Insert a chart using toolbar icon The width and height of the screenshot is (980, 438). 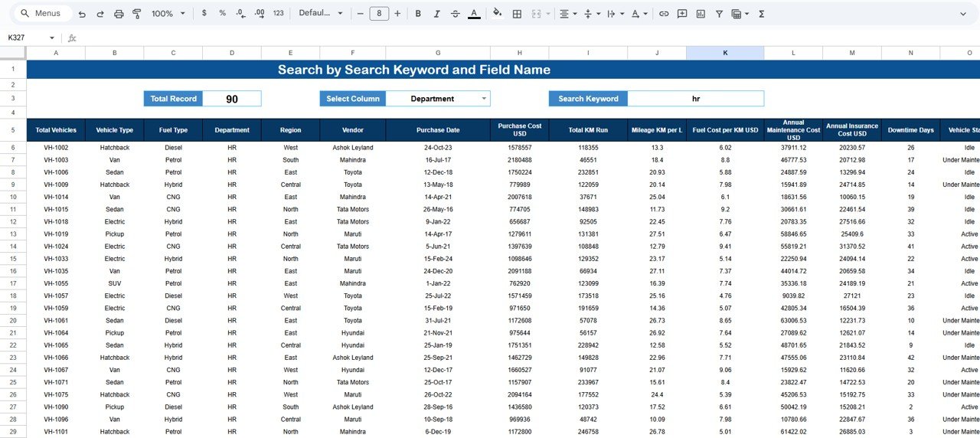coord(701,14)
